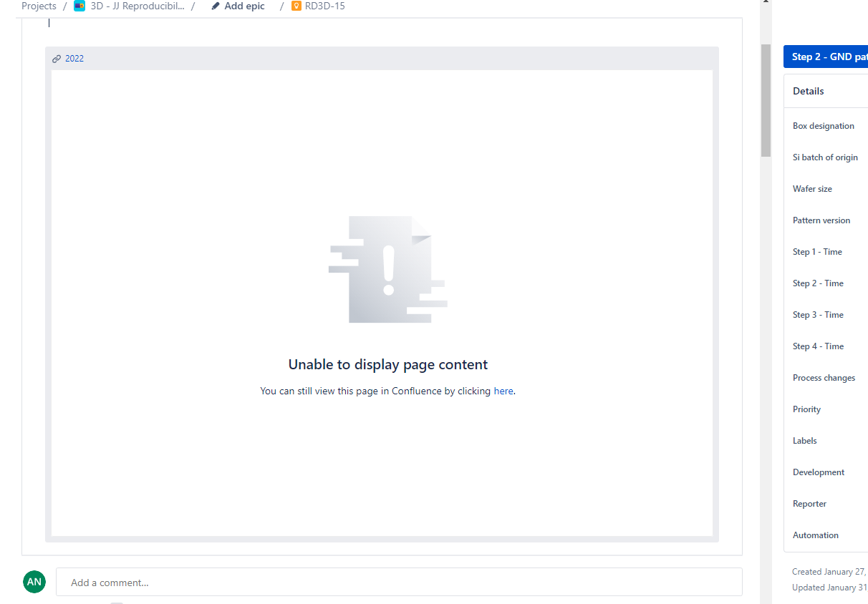Navigate to Projects via the breadcrumb
Screen dimensions: 868x604
39,6
